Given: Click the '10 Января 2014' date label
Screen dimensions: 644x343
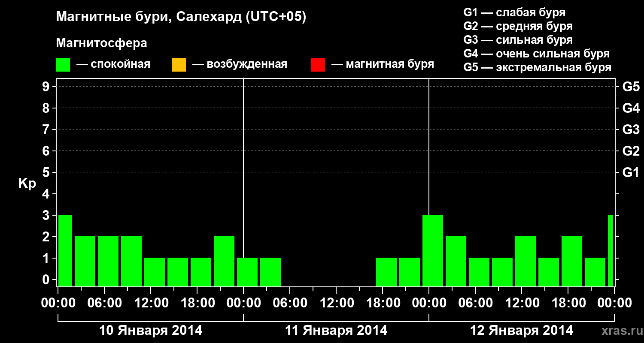Looking at the screenshot, I should (151, 331).
